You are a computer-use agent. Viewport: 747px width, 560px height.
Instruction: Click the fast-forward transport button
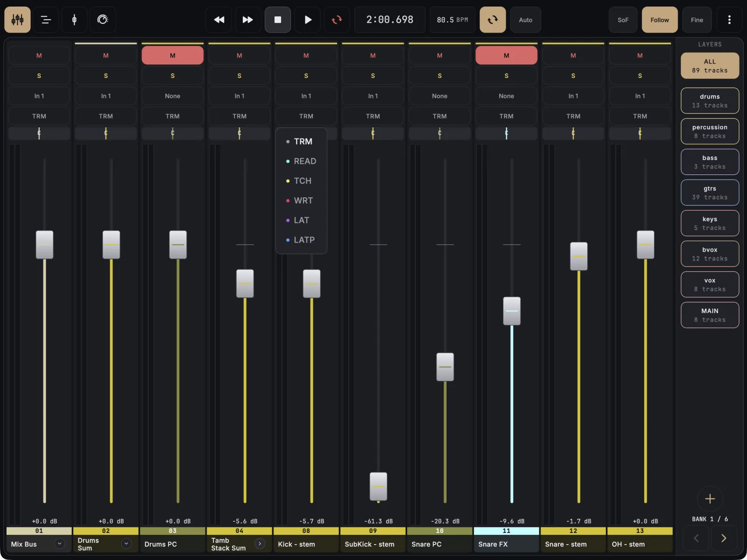tap(247, 20)
